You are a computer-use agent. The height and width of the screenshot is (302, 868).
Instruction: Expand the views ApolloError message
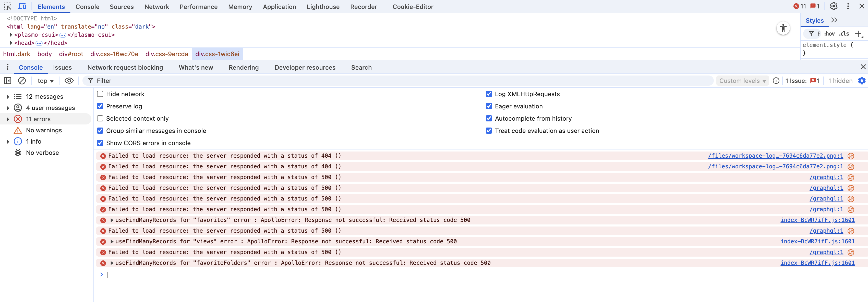[112, 241]
